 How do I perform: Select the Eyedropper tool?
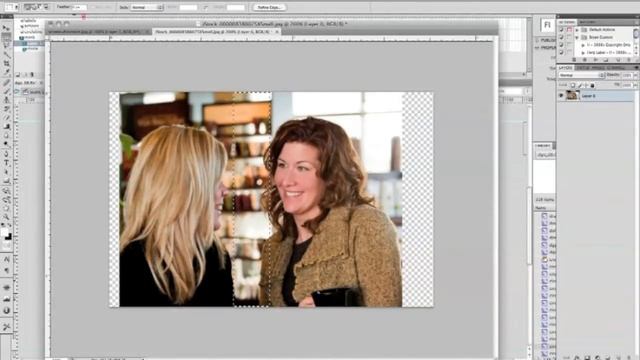(6, 73)
